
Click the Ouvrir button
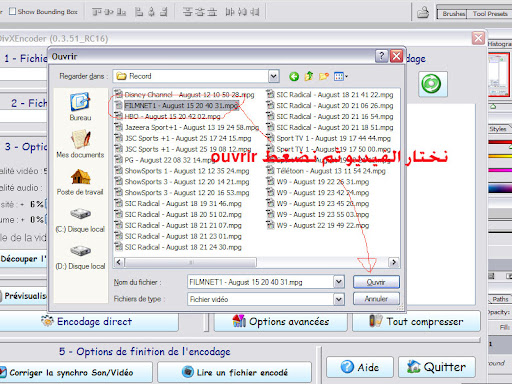376,282
